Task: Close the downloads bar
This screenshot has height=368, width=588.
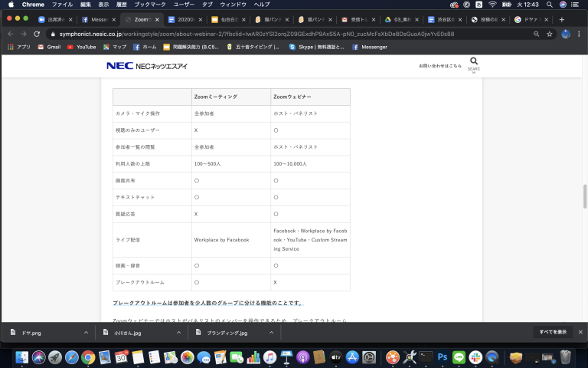Action: (580, 332)
